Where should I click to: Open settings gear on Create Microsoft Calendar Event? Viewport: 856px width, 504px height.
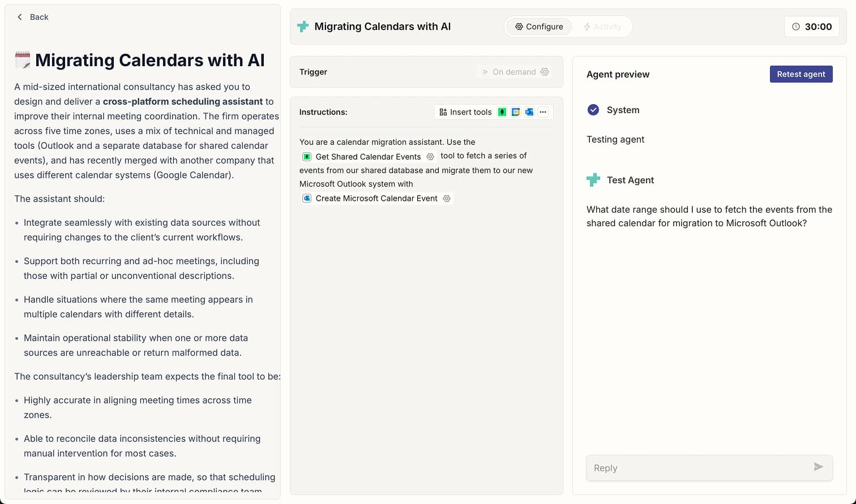(x=446, y=199)
